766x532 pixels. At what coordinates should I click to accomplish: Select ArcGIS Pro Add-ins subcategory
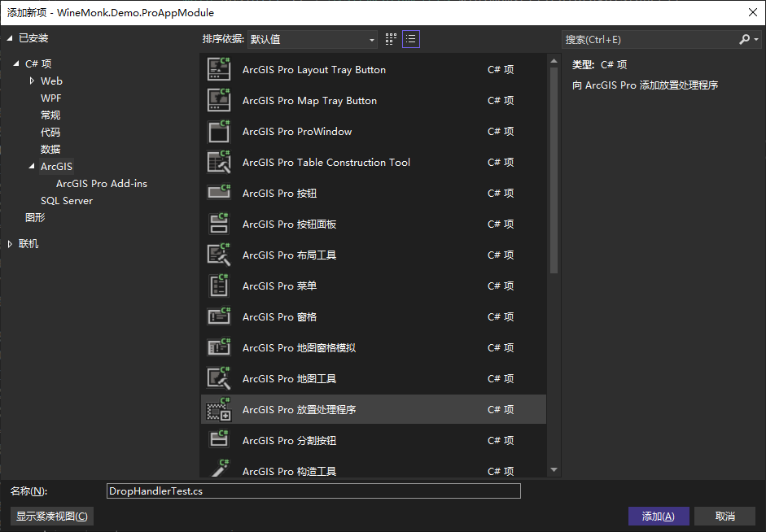click(102, 184)
